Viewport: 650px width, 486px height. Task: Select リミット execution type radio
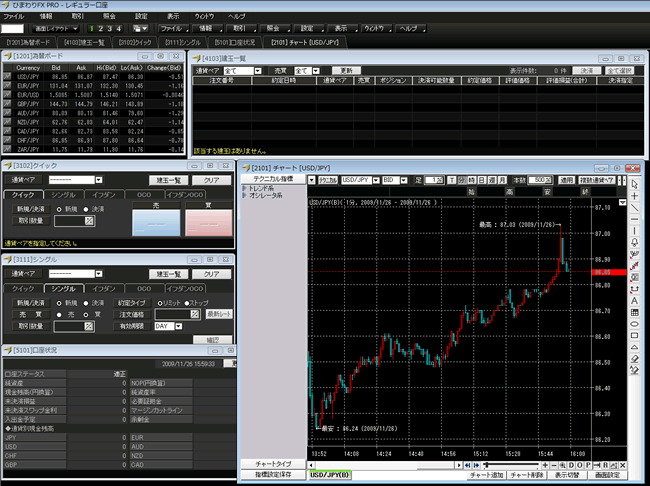pos(160,303)
